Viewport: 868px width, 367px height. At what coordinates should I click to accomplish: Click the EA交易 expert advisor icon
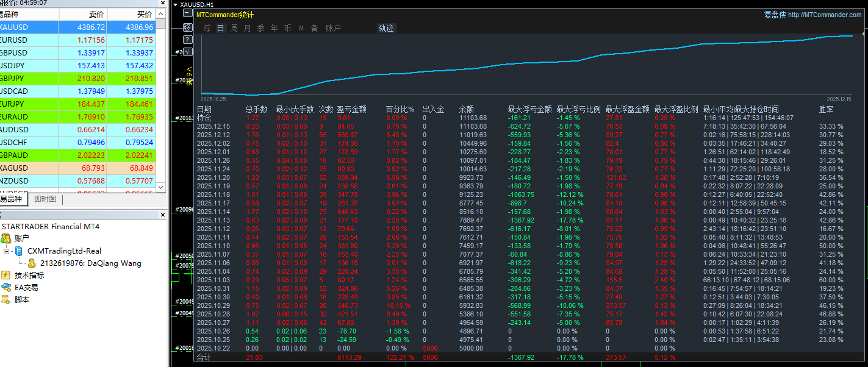pyautogui.click(x=6, y=288)
